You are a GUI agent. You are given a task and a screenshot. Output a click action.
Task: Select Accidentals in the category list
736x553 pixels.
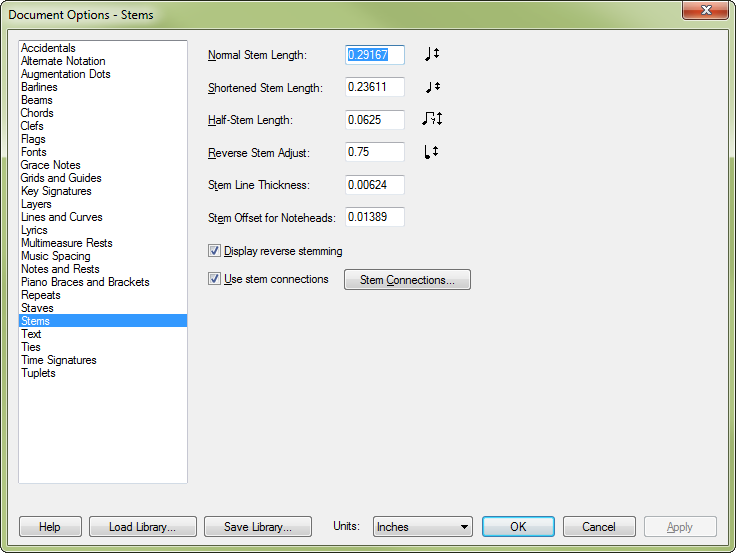pyautogui.click(x=48, y=48)
